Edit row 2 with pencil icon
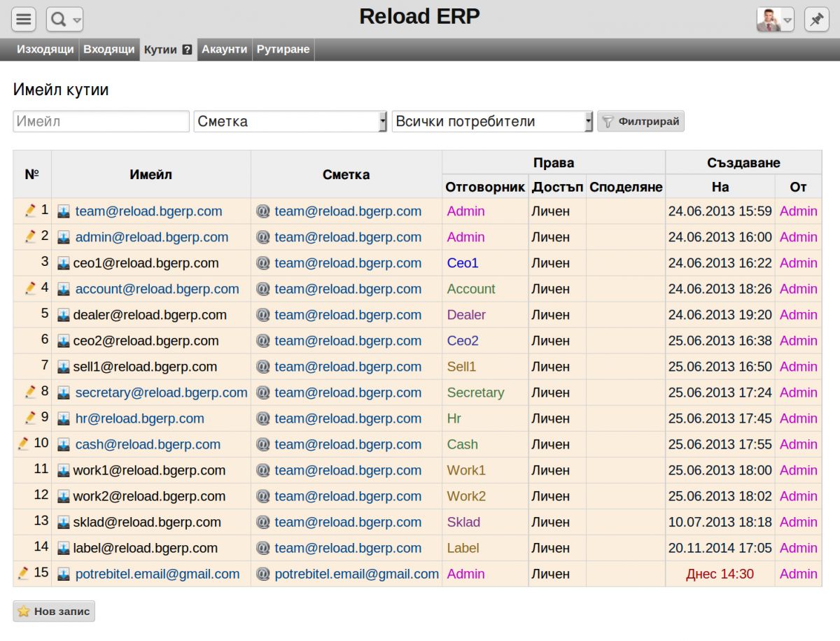This screenshot has height=641, width=840. pos(30,236)
